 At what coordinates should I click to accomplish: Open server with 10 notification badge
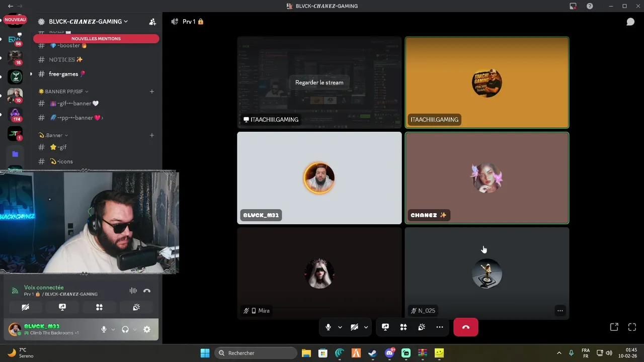point(15,96)
